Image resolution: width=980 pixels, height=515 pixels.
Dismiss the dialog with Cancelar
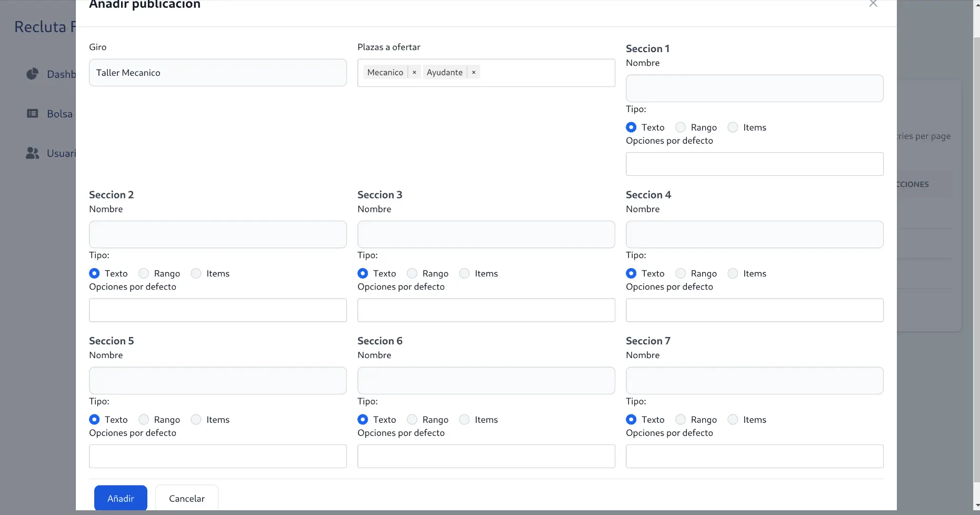(x=187, y=498)
